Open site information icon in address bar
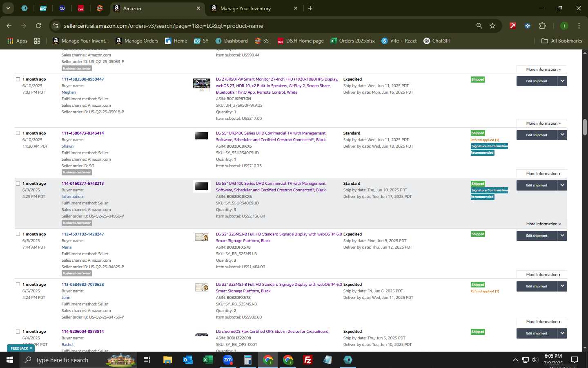 pos(56,26)
